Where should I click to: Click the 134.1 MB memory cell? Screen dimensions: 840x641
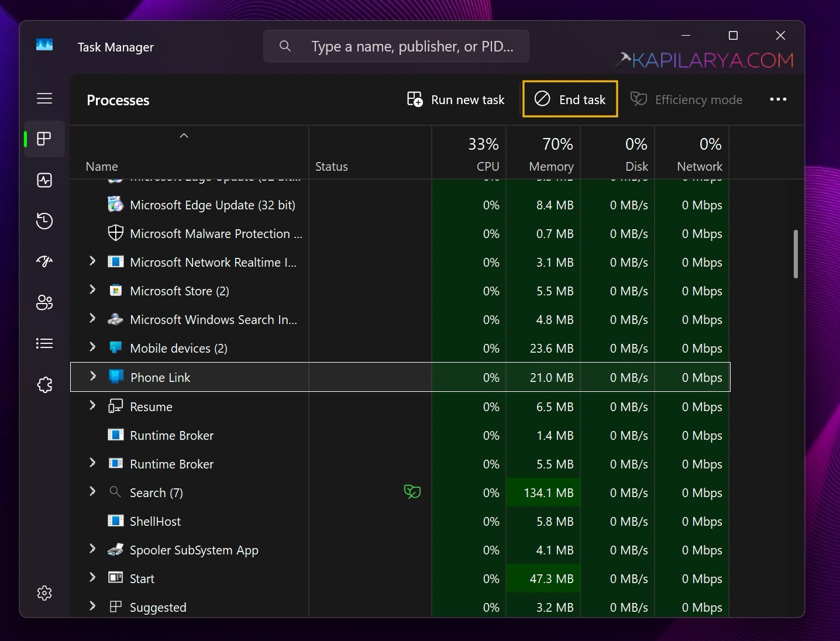543,492
